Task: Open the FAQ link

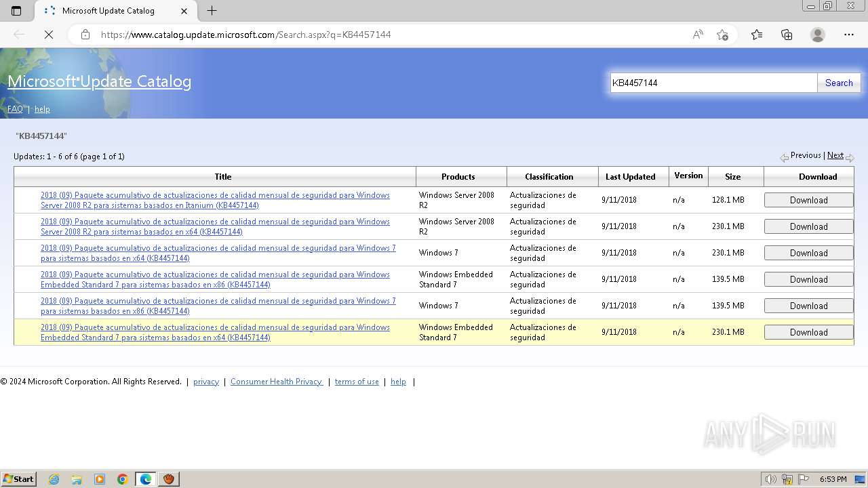Action: click(15, 109)
